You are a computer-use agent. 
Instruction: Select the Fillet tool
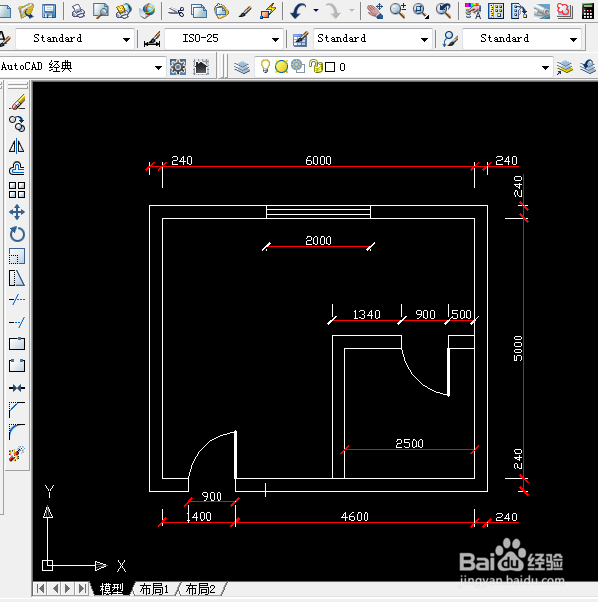point(17,432)
